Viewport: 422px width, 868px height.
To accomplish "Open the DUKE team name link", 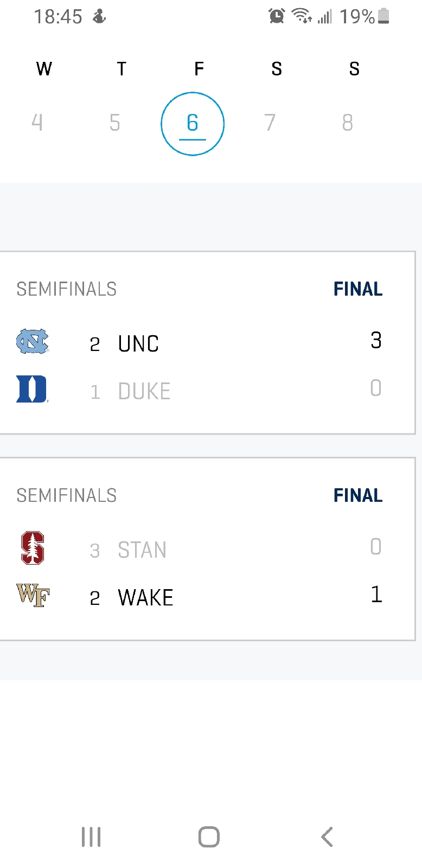I will 144,391.
